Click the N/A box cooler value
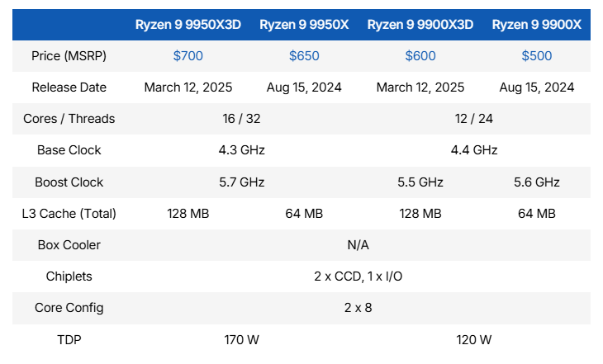 [358, 245]
